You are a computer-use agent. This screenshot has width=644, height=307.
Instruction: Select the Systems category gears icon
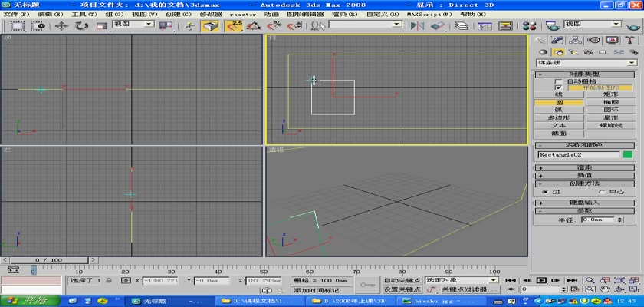634,52
